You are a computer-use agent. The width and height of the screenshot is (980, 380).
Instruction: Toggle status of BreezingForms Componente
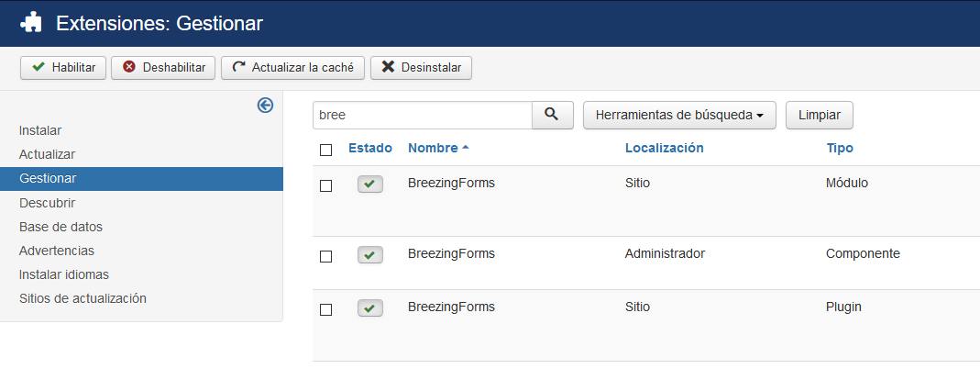[x=370, y=255]
